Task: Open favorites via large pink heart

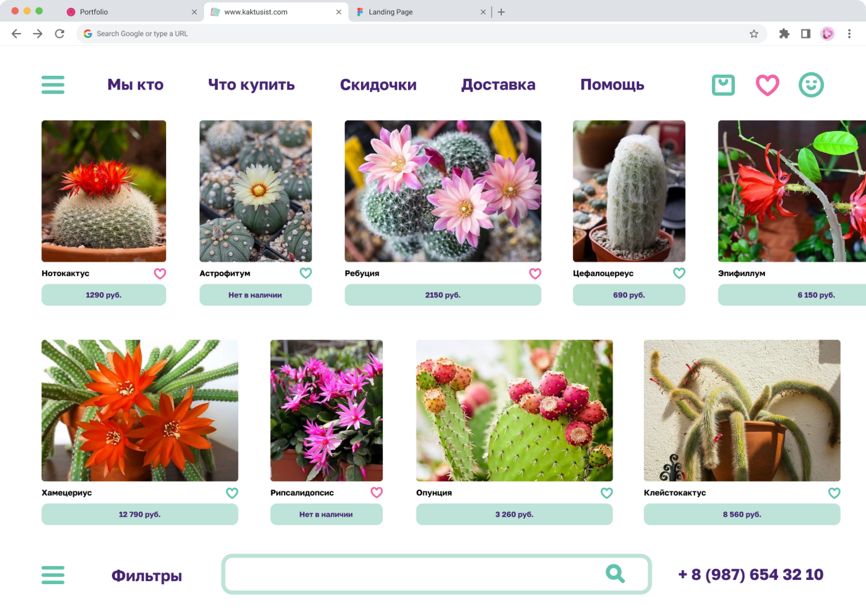Action: [x=767, y=85]
